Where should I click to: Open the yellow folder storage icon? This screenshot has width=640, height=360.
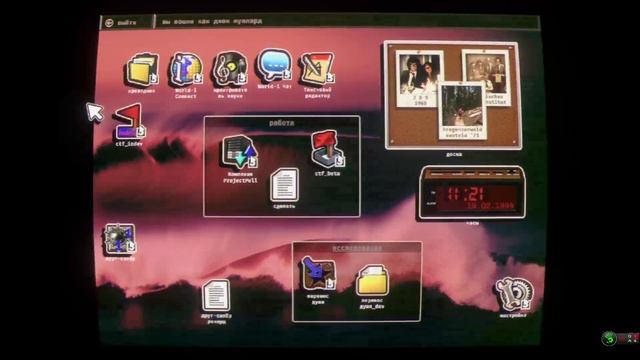(142, 69)
